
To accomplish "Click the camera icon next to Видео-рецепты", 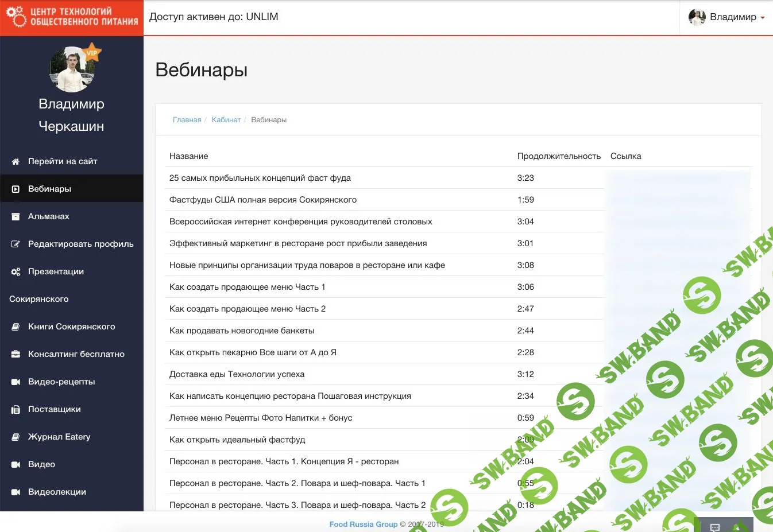I will tap(16, 382).
